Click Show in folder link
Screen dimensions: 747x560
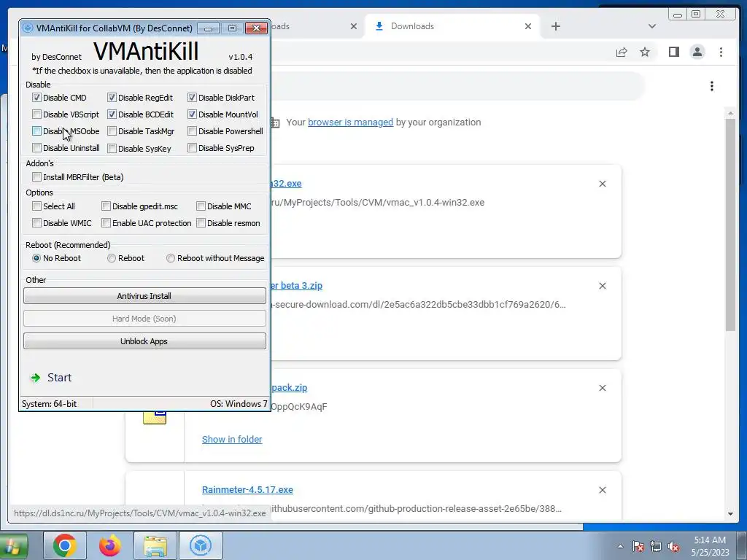point(232,440)
